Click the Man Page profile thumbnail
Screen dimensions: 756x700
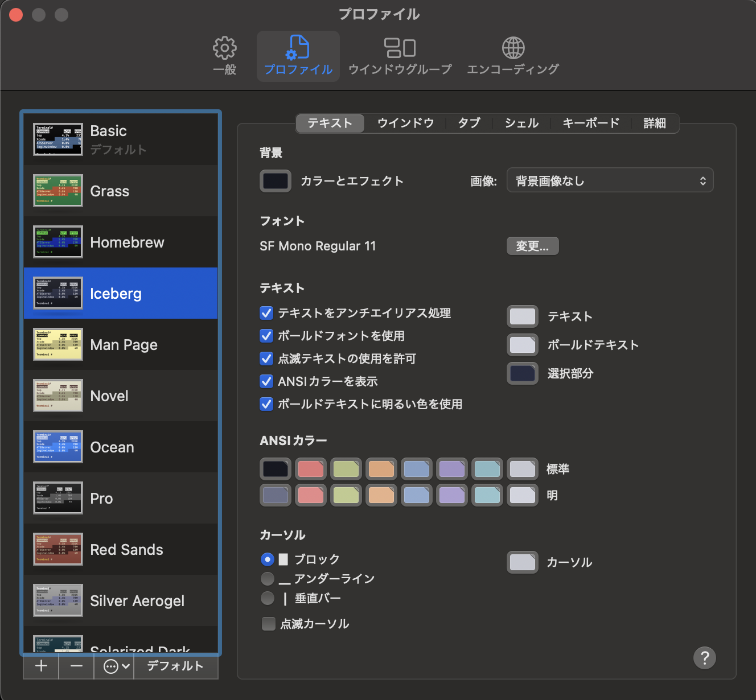[x=58, y=344]
